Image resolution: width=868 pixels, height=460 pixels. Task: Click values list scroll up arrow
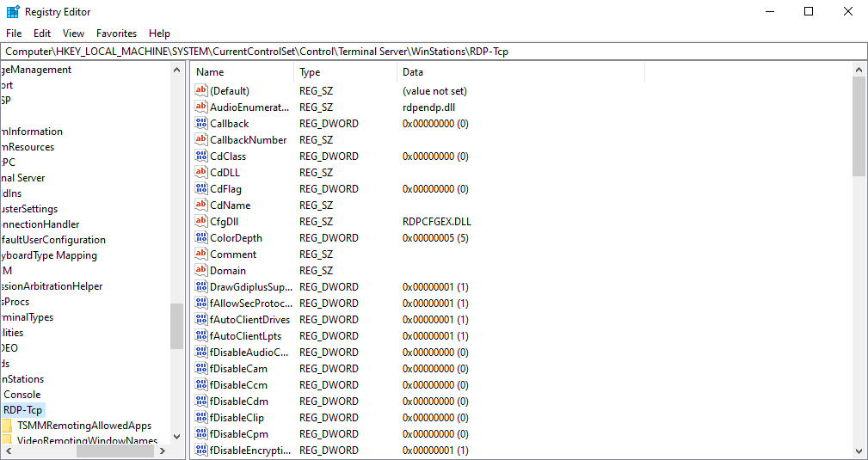[859, 70]
